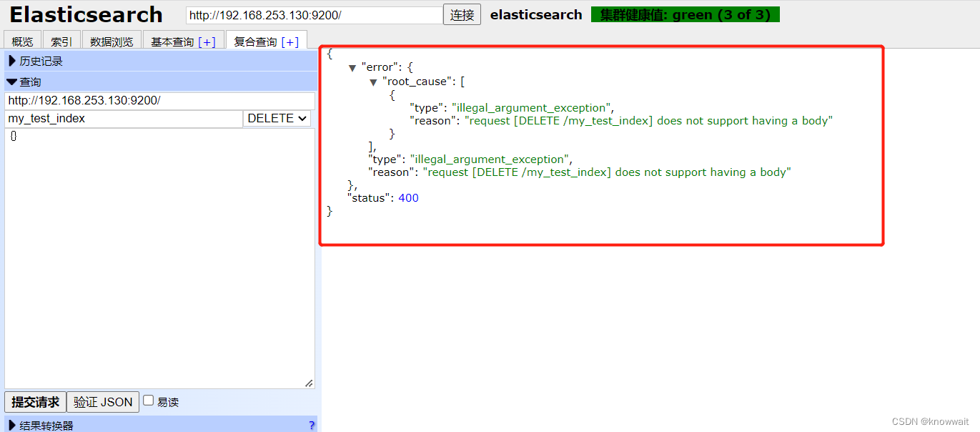Add new 基本查询 tab with [+]
Screen dimensions: 980x432
pyautogui.click(x=207, y=42)
